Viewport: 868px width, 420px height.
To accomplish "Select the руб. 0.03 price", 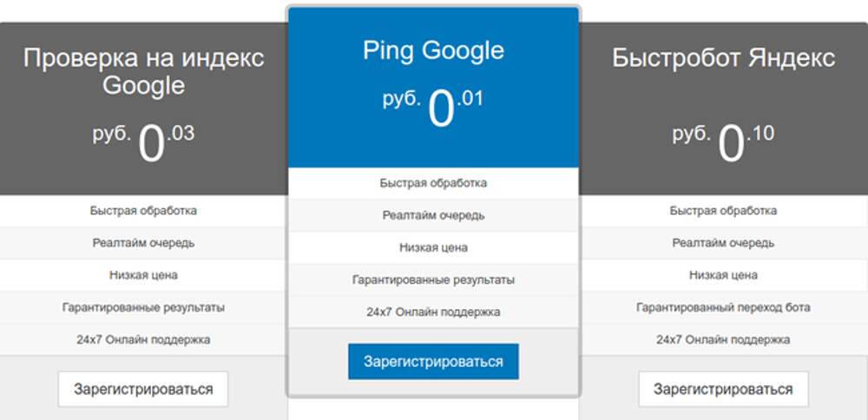I will [143, 143].
